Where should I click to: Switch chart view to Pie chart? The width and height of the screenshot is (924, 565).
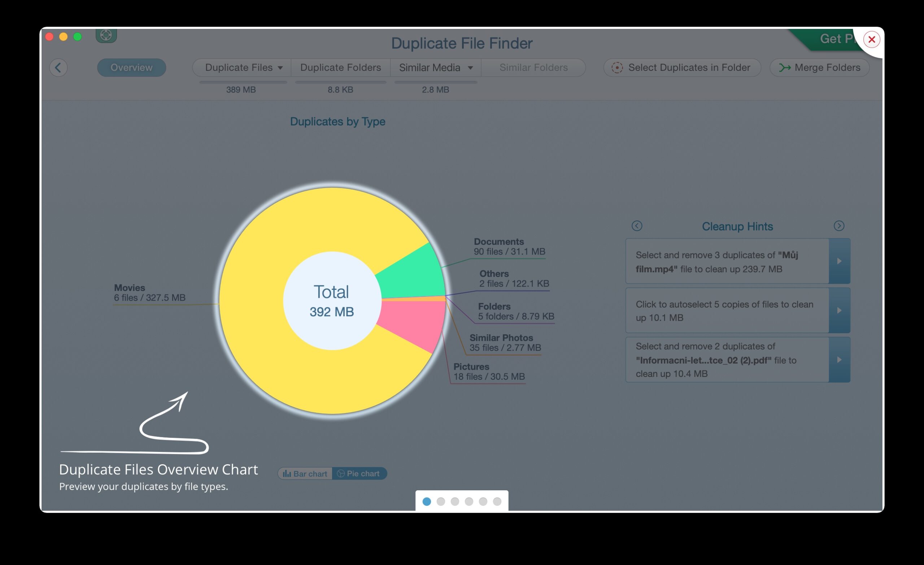point(359,473)
